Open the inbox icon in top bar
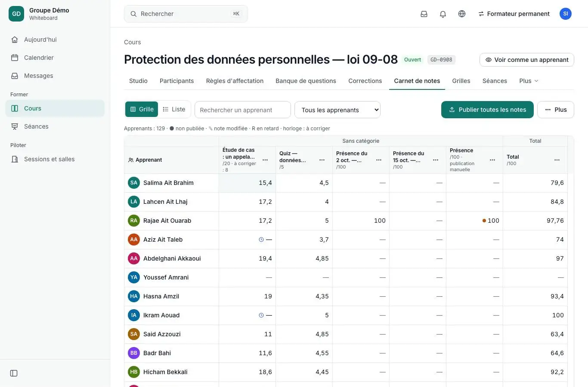 tap(424, 14)
